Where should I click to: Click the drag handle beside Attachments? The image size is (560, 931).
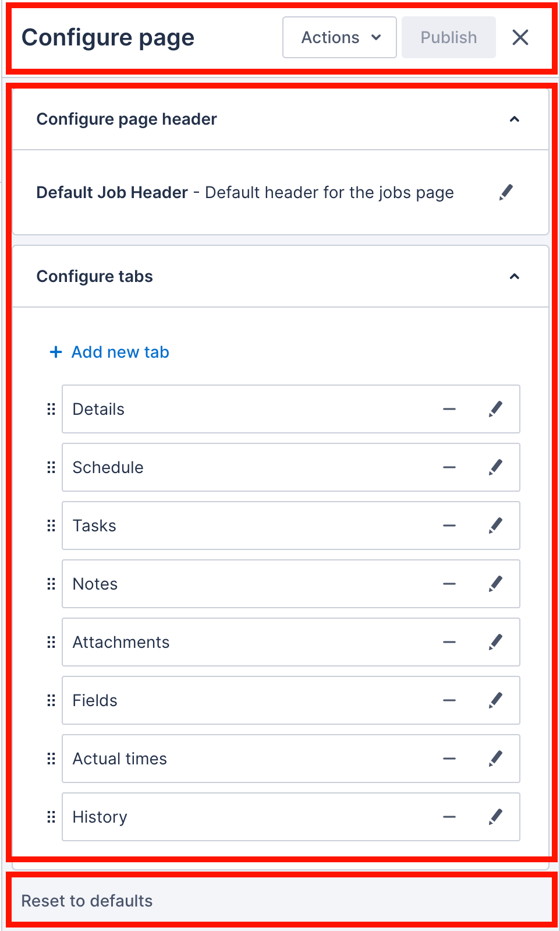51,642
